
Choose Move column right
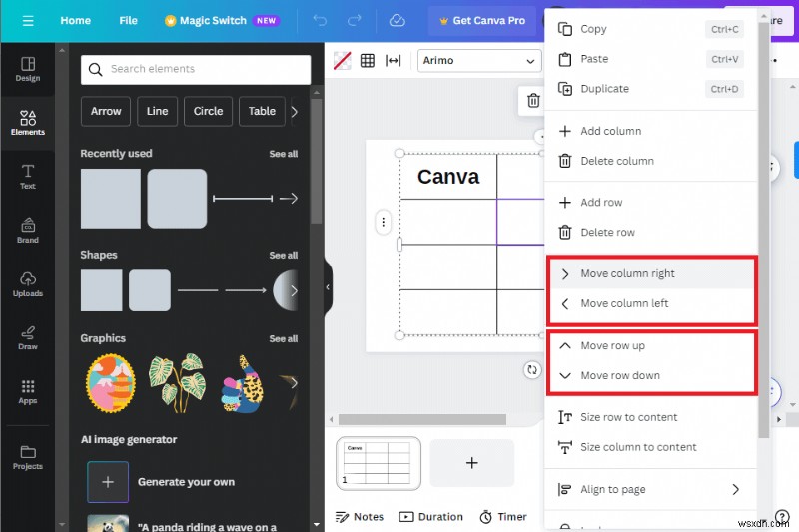pyautogui.click(x=651, y=273)
